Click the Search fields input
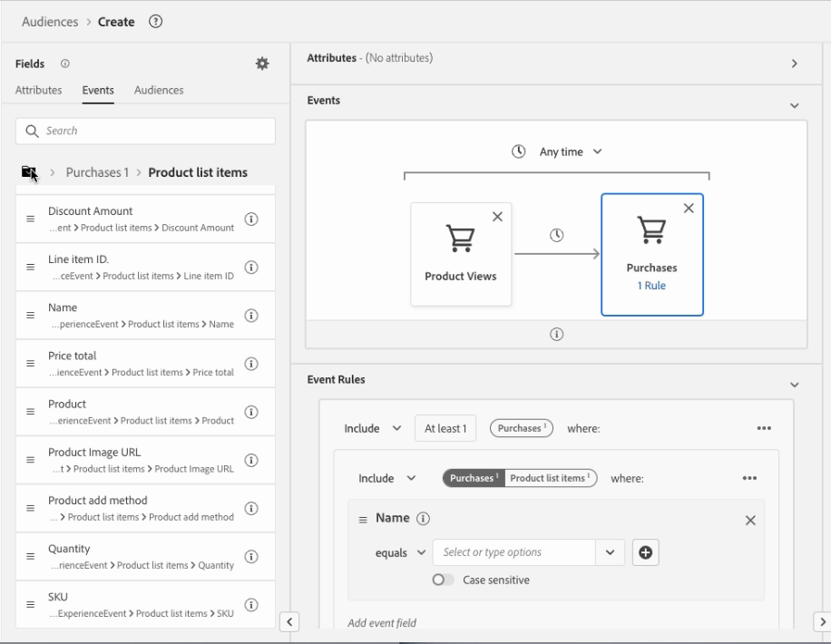 (x=146, y=131)
